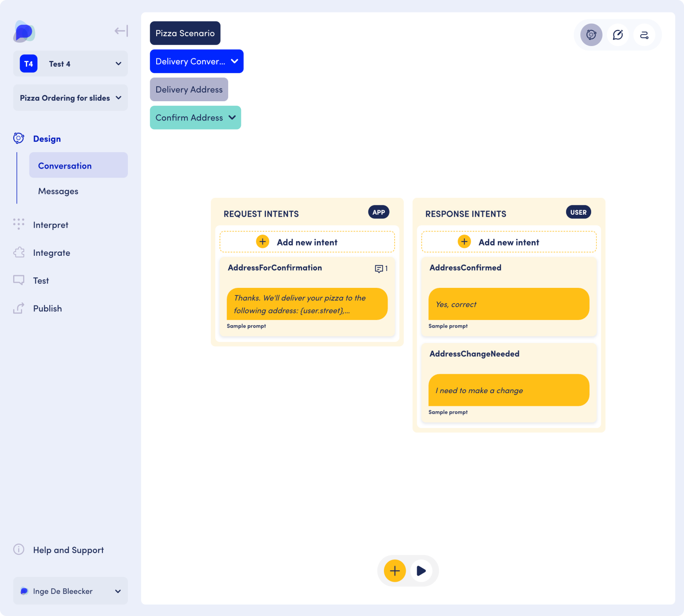Click plus icon to add request intent

263,242
